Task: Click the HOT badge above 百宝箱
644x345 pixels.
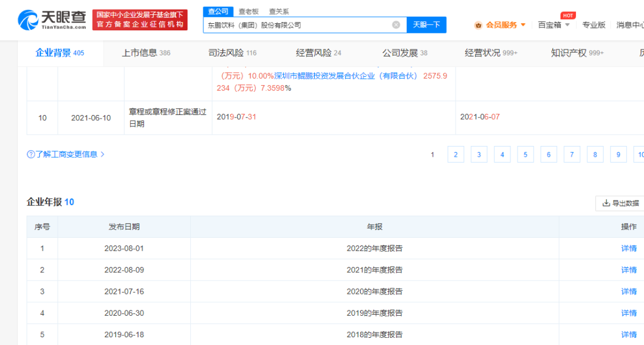Action: (x=567, y=15)
